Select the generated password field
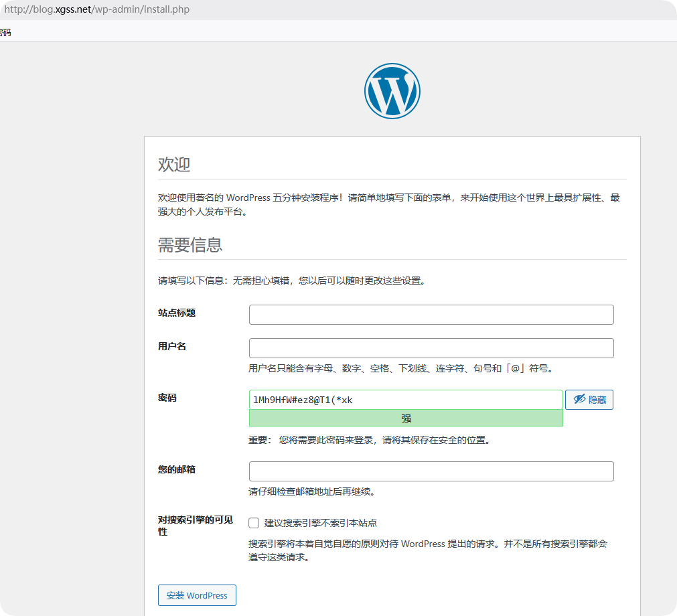 405,400
